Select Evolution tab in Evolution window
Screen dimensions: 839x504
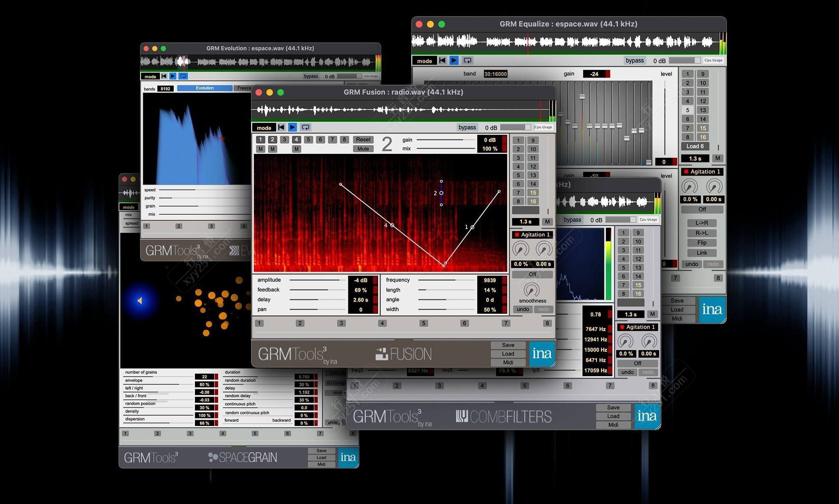(x=205, y=88)
